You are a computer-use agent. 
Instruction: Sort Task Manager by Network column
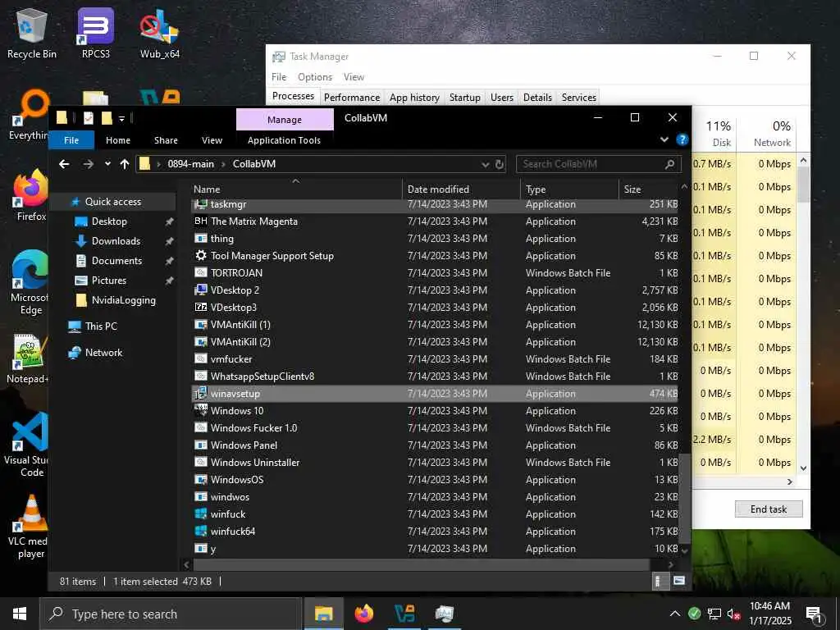click(x=768, y=133)
